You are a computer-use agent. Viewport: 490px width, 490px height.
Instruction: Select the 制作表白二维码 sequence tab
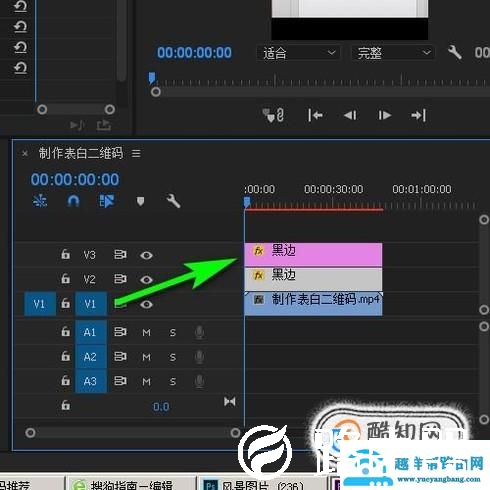81,153
